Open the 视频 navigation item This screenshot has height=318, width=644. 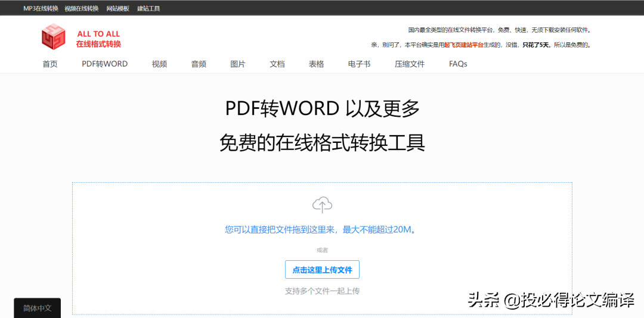coord(159,64)
